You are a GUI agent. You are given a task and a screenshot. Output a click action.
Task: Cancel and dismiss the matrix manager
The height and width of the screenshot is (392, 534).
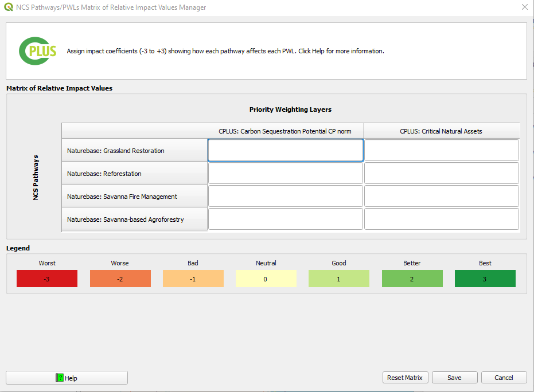(504, 378)
